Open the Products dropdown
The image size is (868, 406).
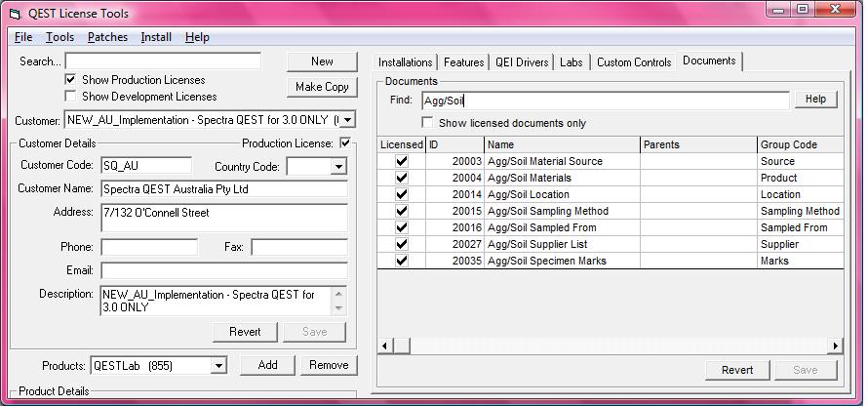[x=218, y=366]
